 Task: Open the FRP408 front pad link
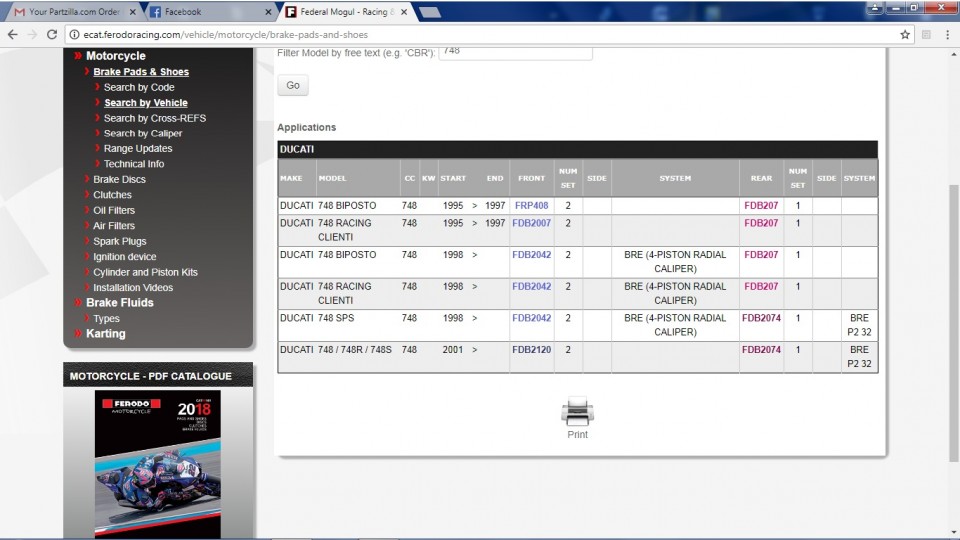531,206
